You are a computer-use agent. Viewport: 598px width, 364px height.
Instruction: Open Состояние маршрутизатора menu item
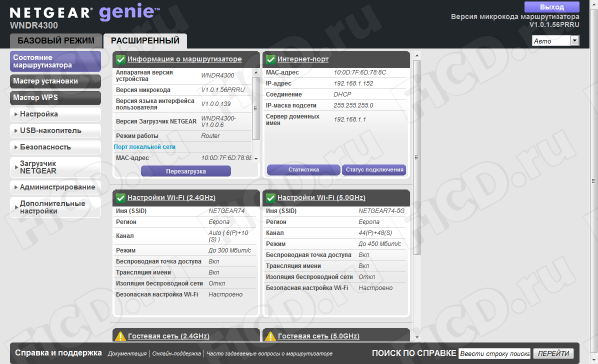click(55, 61)
